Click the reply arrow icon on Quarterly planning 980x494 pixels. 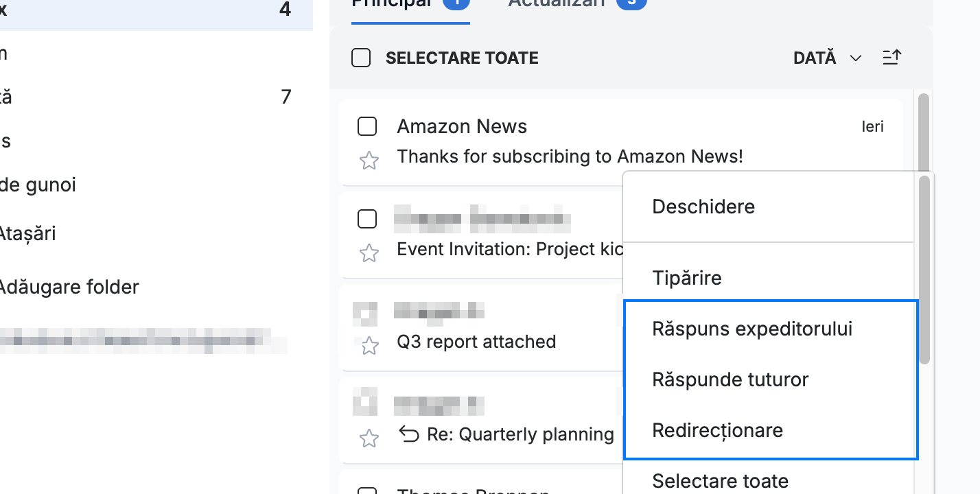409,434
